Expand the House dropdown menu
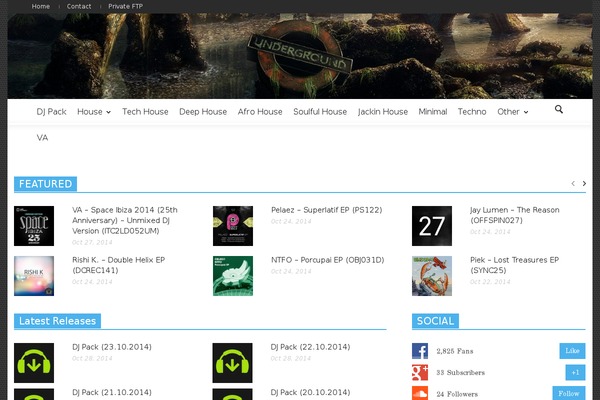The width and height of the screenshot is (600, 400). 94,112
